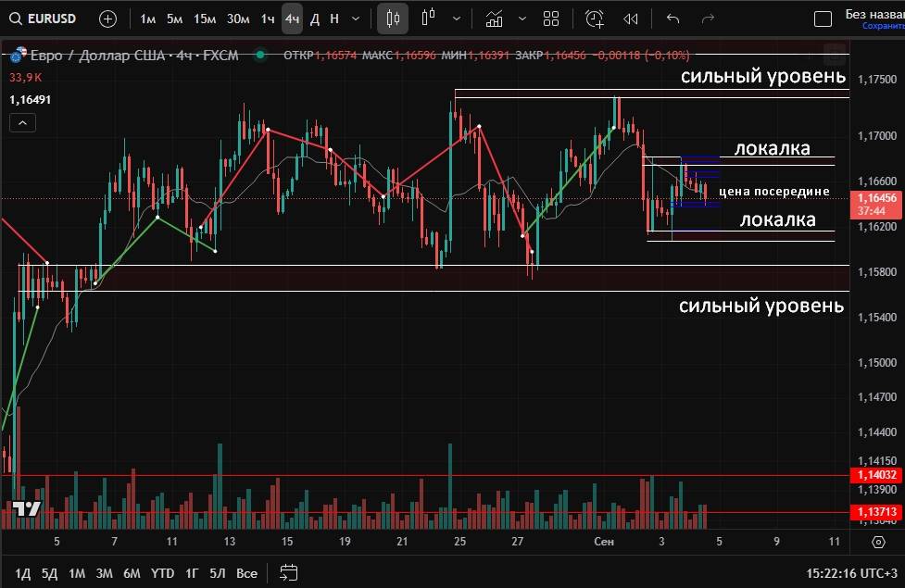Select the YTD date range
905x588 pixels.
[x=163, y=573]
